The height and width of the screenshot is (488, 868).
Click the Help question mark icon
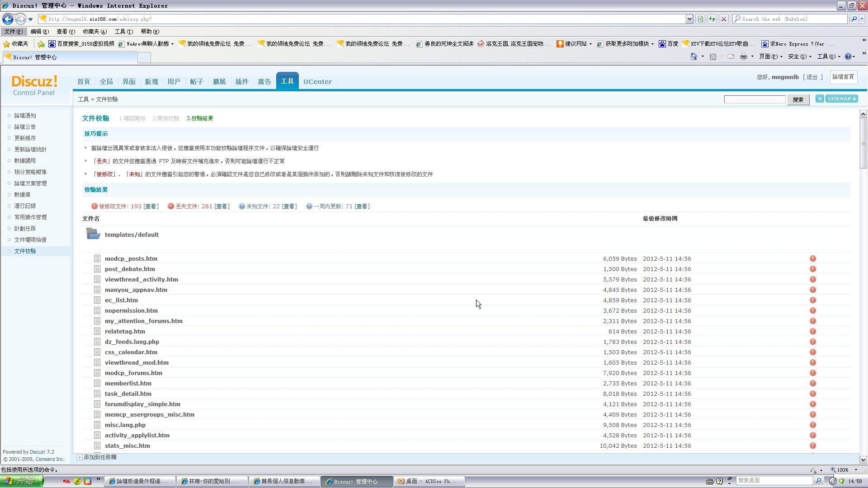click(x=848, y=56)
